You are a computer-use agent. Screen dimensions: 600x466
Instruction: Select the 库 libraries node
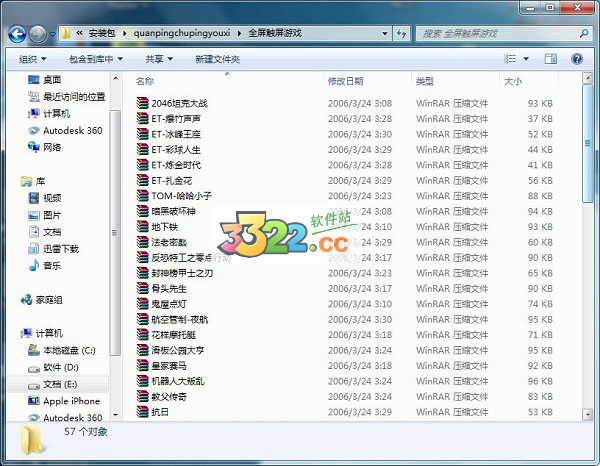[x=33, y=181]
